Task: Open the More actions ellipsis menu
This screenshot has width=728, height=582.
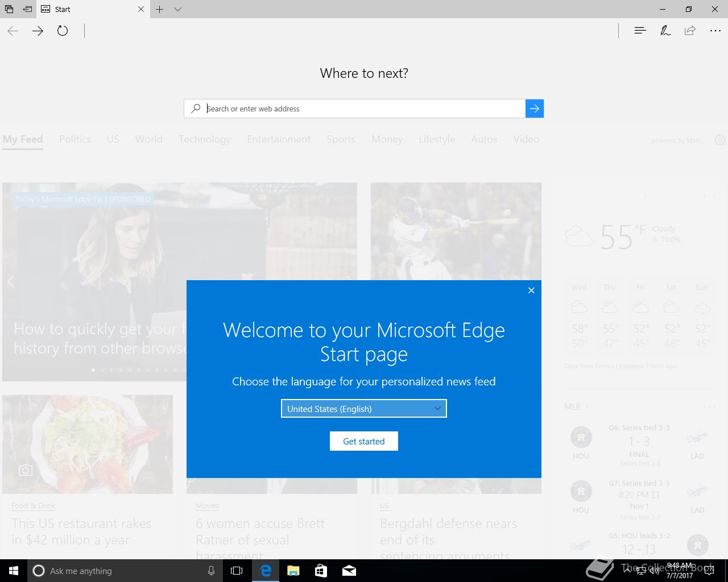Action: pos(715,31)
